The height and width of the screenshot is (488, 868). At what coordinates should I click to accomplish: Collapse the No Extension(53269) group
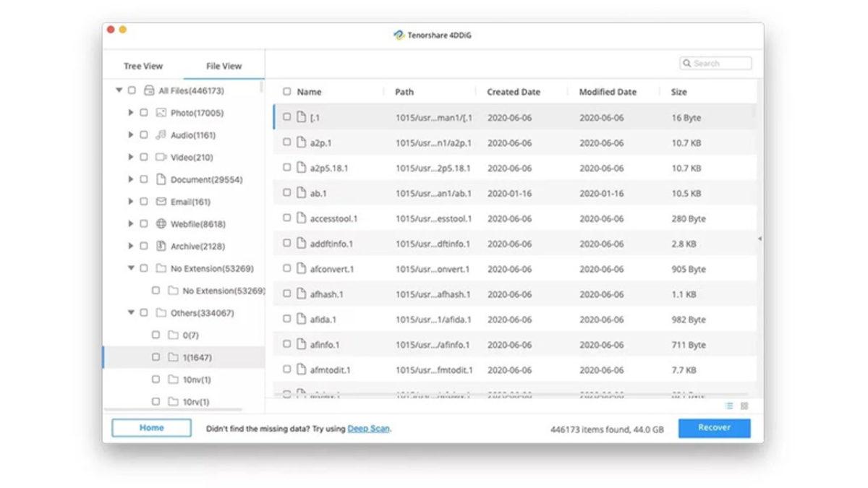130,268
